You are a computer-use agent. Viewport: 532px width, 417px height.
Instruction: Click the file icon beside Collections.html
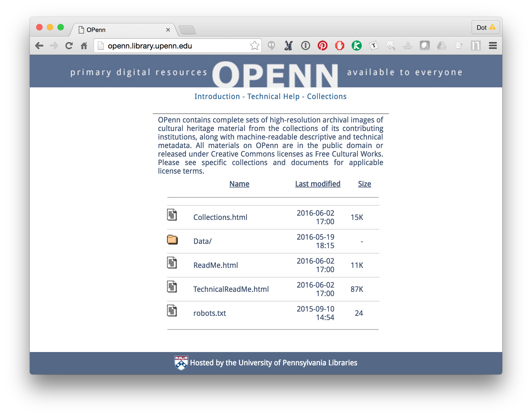172,215
